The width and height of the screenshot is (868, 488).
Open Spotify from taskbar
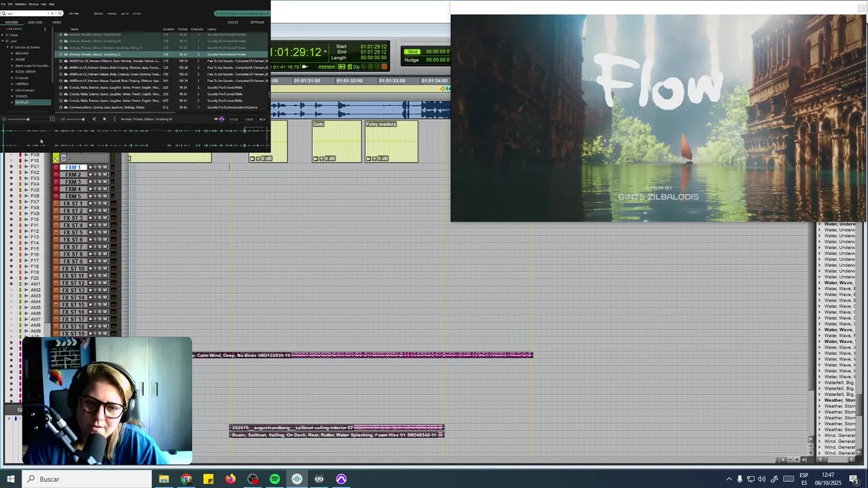(275, 479)
